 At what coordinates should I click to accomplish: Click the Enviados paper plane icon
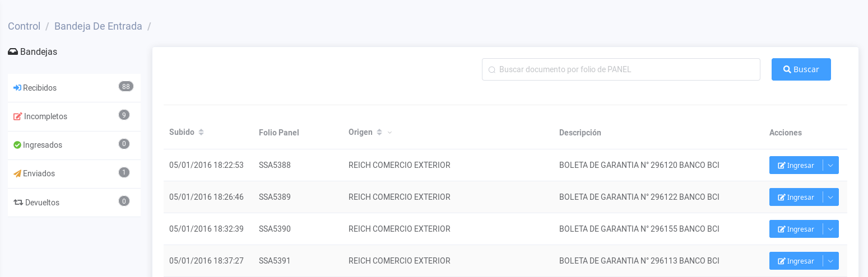[17, 173]
